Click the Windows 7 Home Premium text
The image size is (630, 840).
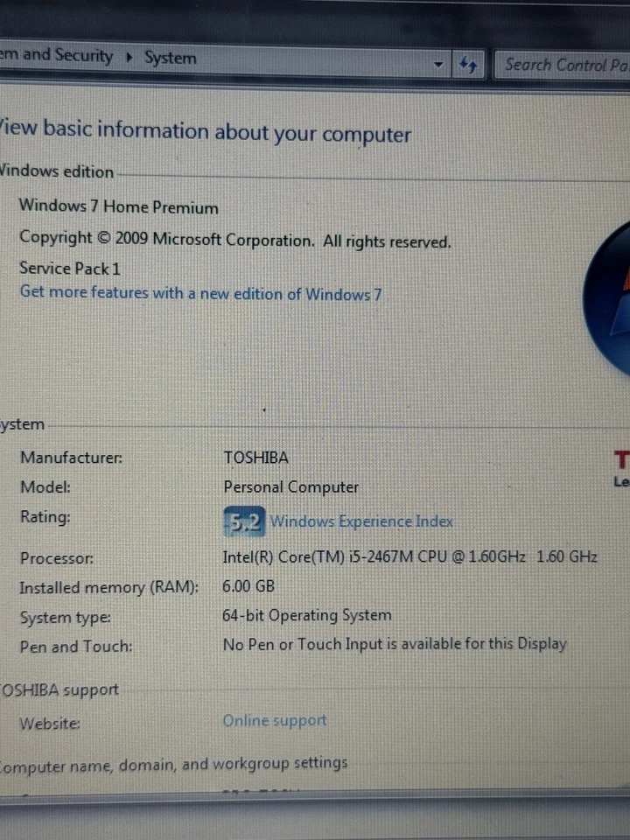tap(118, 206)
